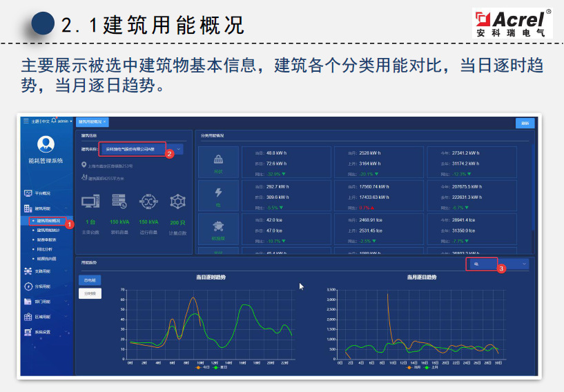The image size is (564, 392).
Task: Open 建筑用能概况 submenu item
Action: 48,221
